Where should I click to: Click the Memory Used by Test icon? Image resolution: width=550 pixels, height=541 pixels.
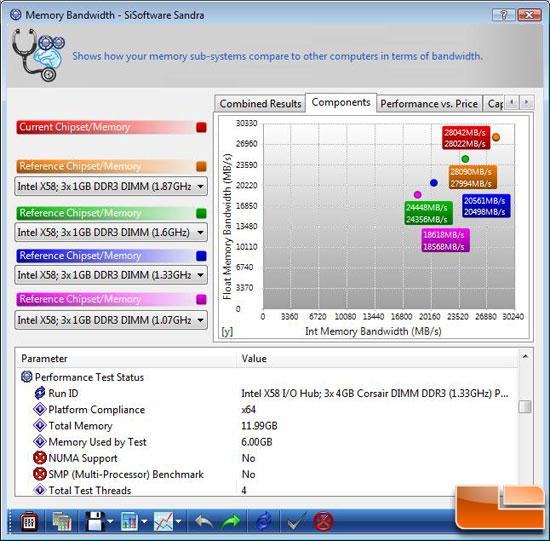pos(40,441)
